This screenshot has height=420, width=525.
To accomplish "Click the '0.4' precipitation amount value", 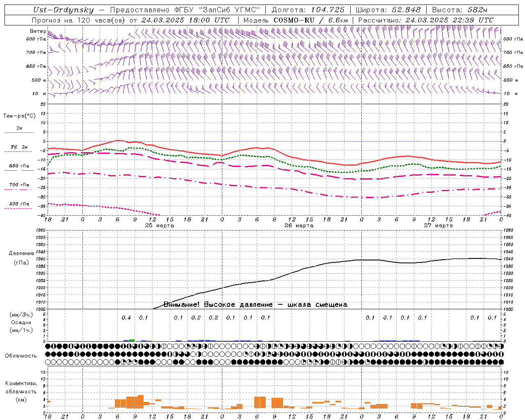I will point(126,317).
